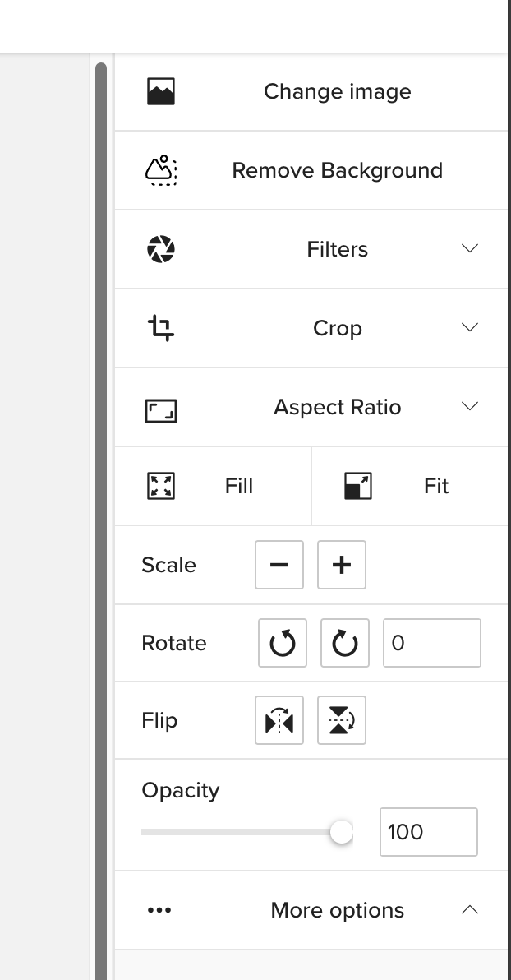The image size is (511, 980).
Task: Click the Rotate angle input field
Action: (432, 643)
